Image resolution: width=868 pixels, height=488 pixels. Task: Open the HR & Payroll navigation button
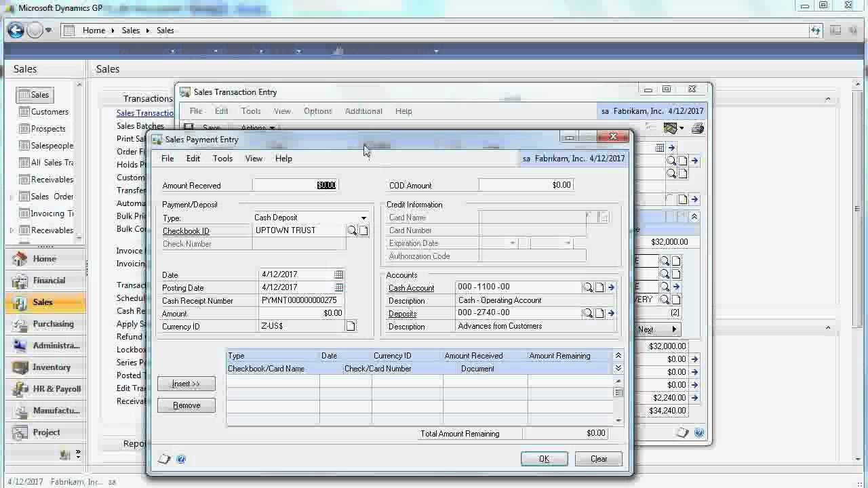pos(45,389)
